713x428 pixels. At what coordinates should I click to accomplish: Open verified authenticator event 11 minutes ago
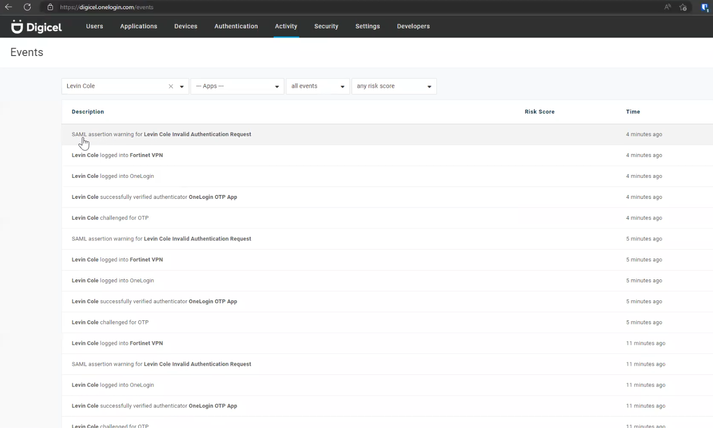click(x=387, y=406)
